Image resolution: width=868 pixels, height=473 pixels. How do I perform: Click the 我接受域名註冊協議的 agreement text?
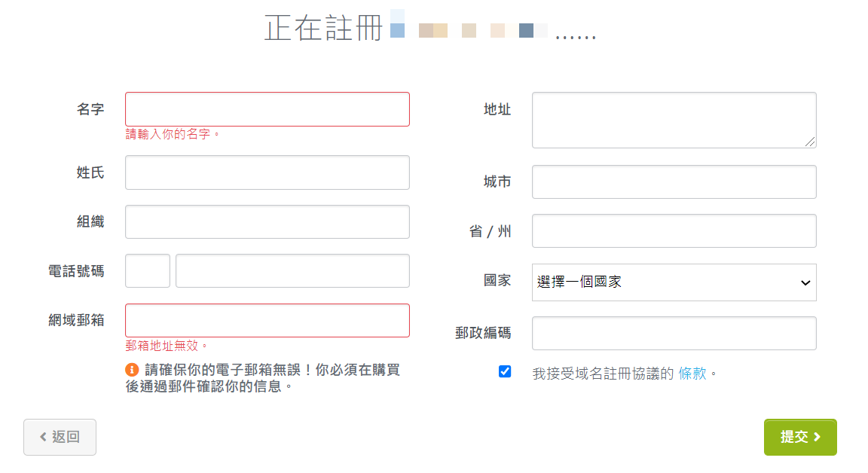point(603,374)
